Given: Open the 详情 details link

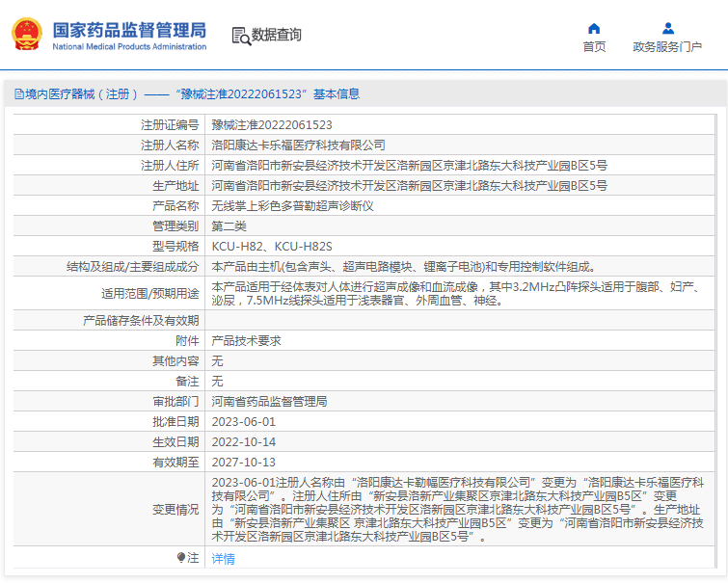Looking at the screenshot, I should pyautogui.click(x=224, y=558).
